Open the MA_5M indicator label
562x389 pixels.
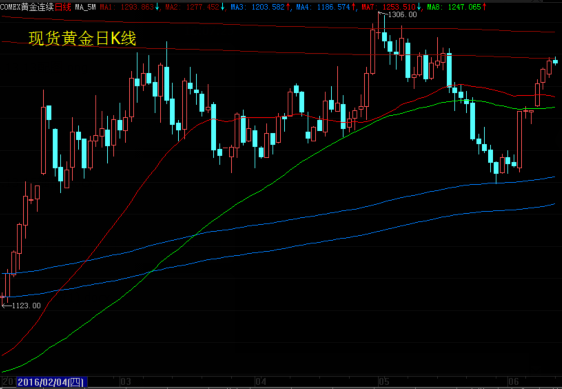(x=85, y=7)
